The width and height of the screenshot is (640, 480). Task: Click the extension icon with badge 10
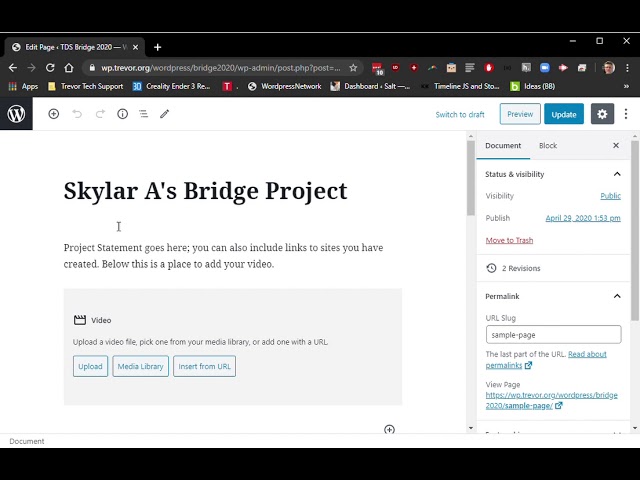tap(378, 69)
